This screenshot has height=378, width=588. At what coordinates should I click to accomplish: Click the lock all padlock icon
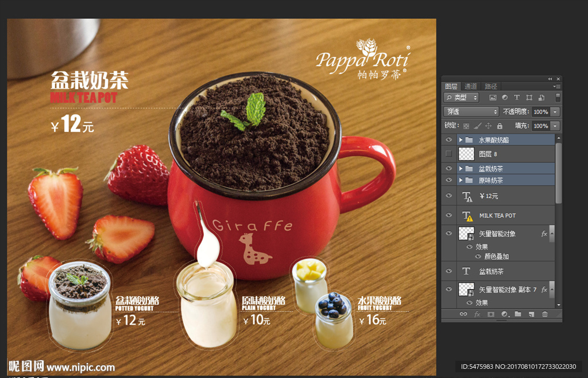click(500, 126)
